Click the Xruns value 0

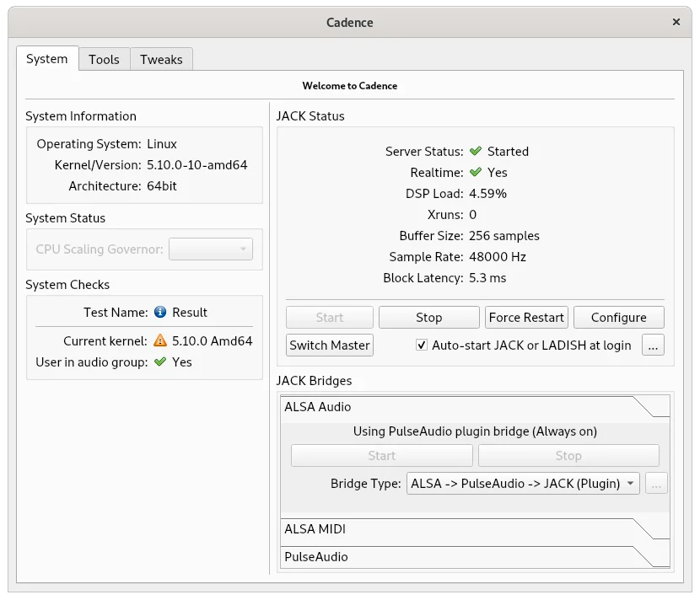point(473,215)
